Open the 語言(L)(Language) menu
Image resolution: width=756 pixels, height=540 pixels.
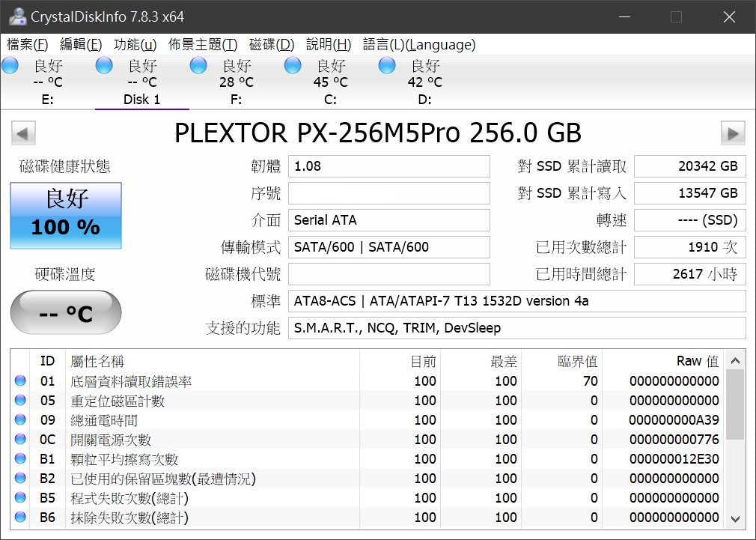(x=419, y=45)
